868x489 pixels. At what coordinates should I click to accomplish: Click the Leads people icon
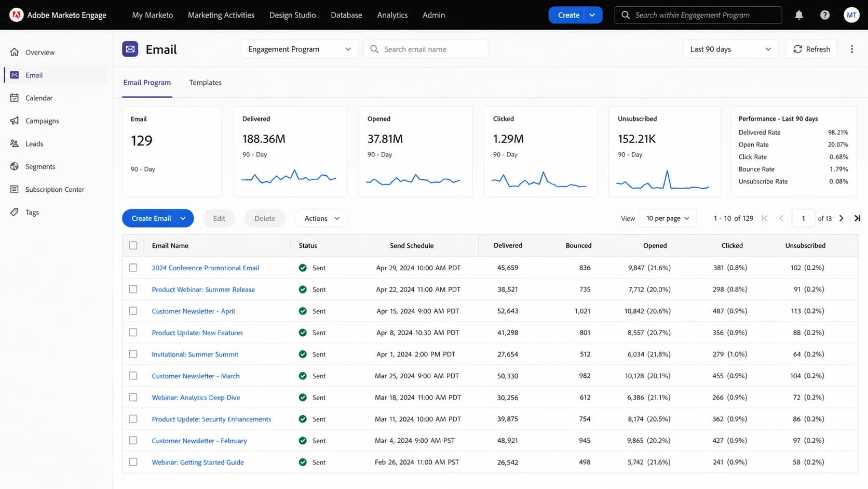(x=15, y=143)
